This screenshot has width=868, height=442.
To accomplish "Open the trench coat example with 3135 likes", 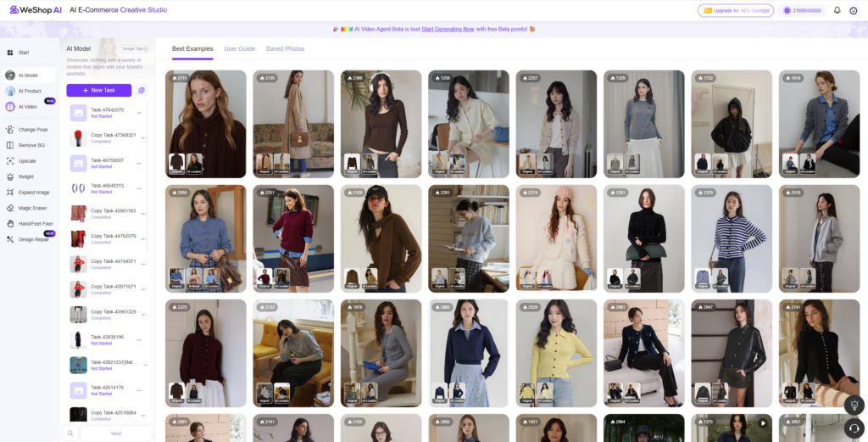I will (293, 123).
